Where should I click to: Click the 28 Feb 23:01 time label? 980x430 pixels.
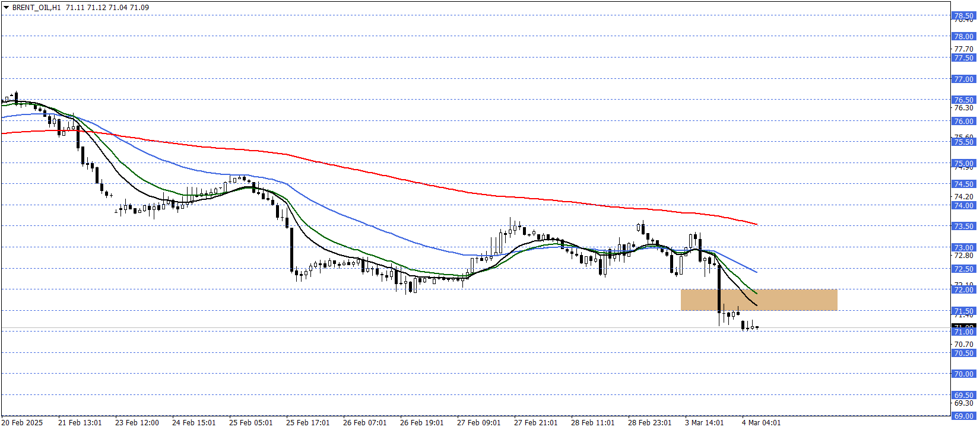click(x=650, y=423)
